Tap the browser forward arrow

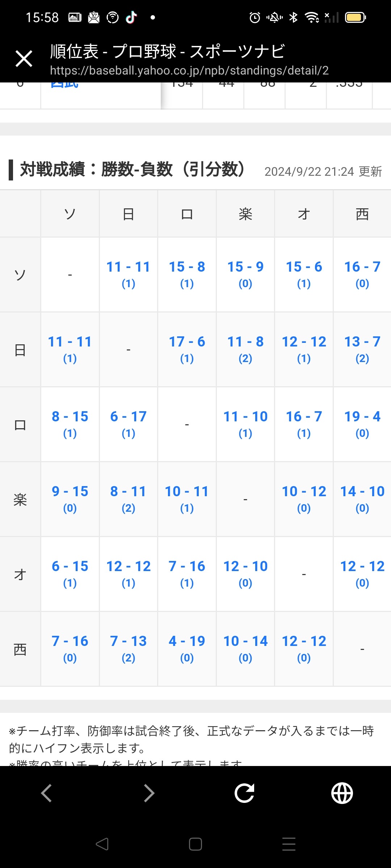[x=149, y=793]
